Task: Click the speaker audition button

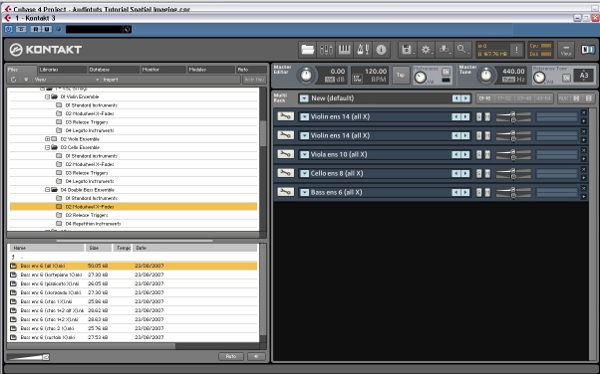Action: [x=256, y=356]
